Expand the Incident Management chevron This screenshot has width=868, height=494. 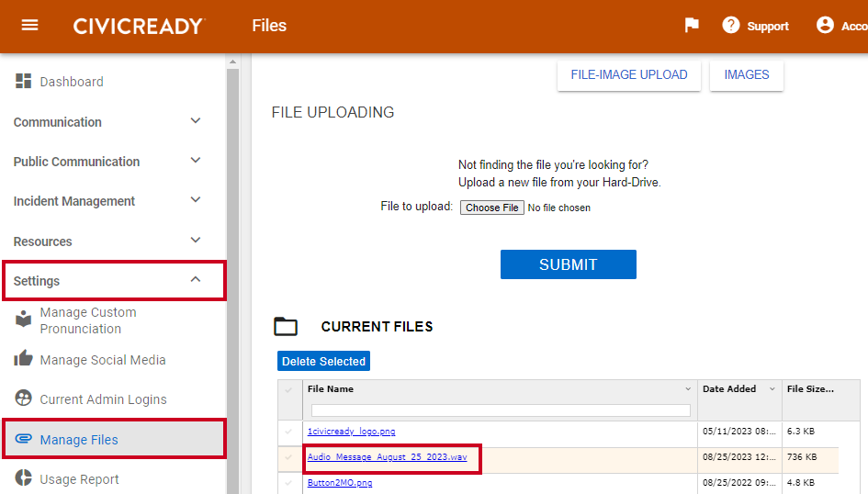pos(196,199)
